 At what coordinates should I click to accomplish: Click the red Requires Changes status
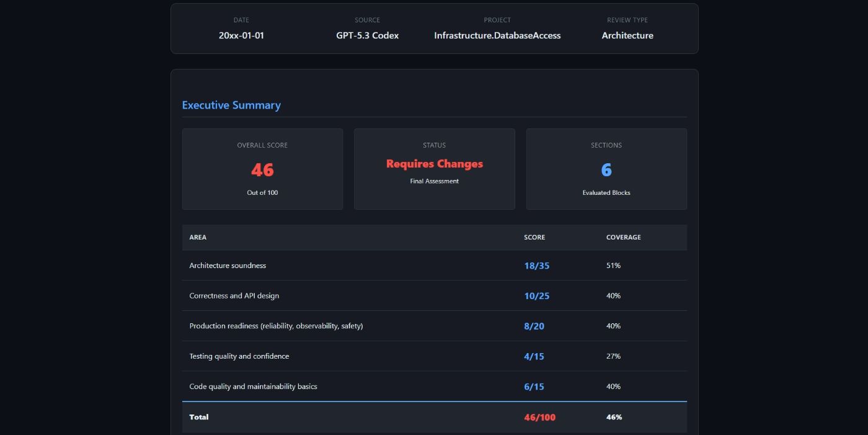(434, 164)
